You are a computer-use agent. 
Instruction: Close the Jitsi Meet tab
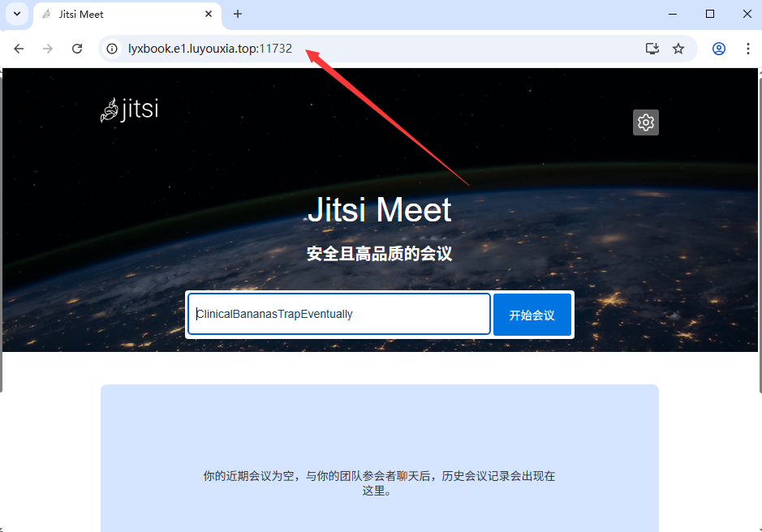pos(209,14)
